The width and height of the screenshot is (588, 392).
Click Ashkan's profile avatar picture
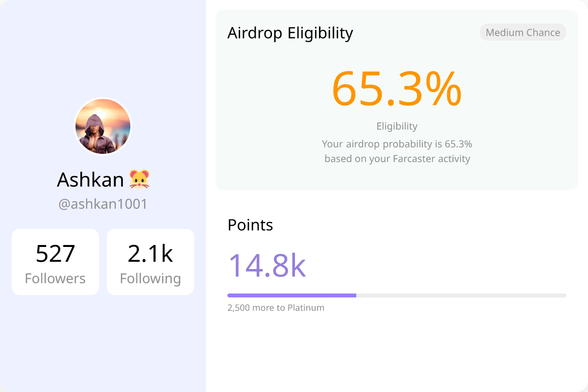(103, 126)
